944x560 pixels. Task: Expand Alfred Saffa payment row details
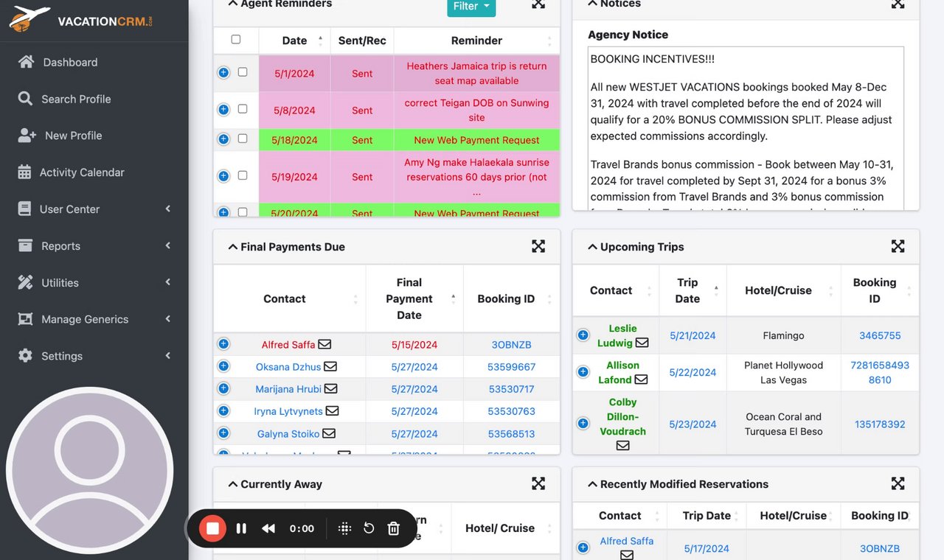click(x=223, y=344)
